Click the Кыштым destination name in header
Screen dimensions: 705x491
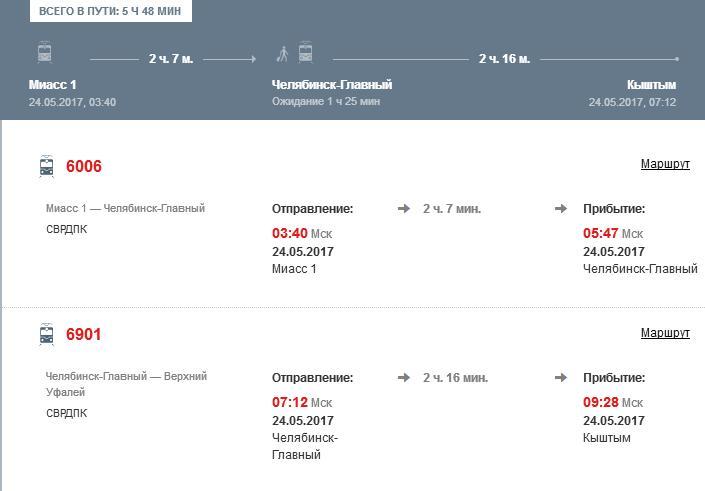(651, 85)
